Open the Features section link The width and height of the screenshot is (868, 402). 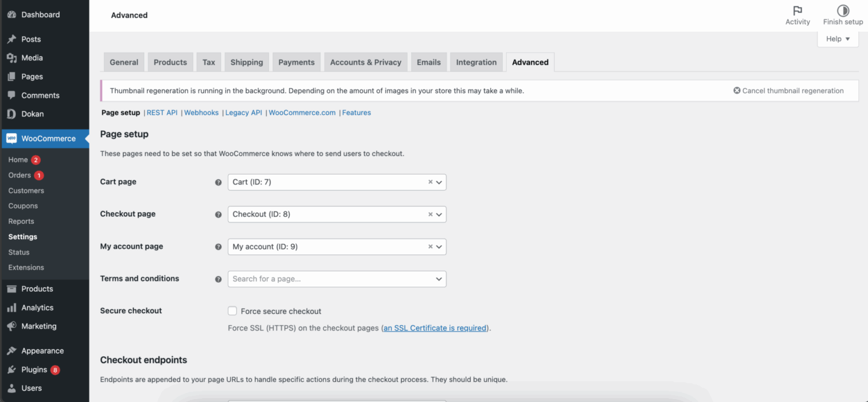click(x=357, y=113)
